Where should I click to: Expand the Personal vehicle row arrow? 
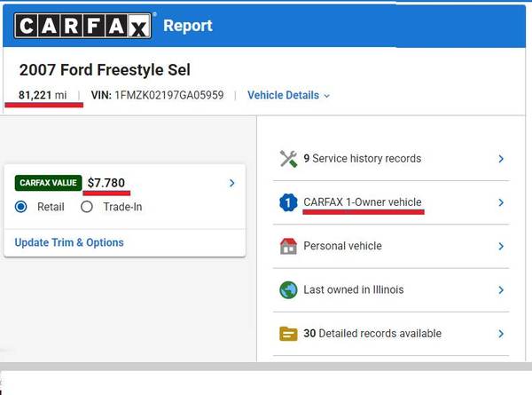click(501, 247)
